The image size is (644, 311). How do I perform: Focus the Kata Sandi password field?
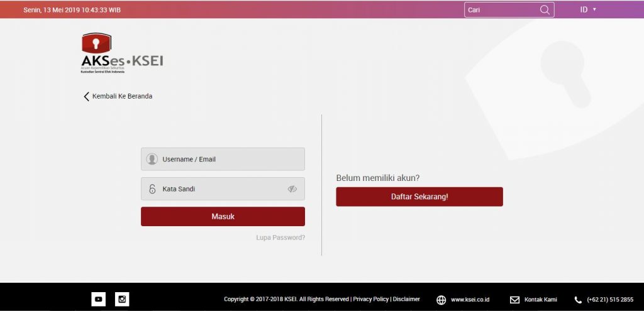[x=220, y=188]
